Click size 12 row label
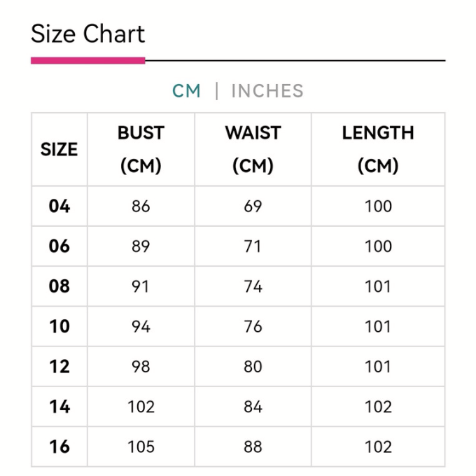The width and height of the screenshot is (476, 476). (59, 367)
